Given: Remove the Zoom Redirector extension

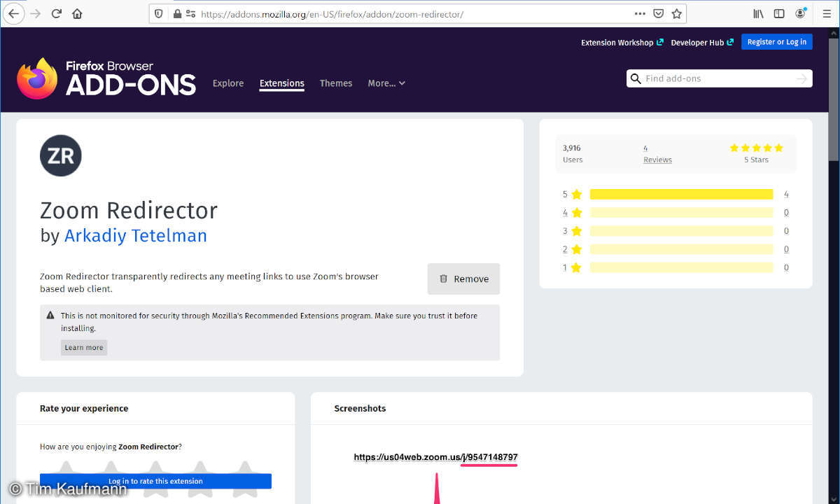Looking at the screenshot, I should [x=463, y=279].
